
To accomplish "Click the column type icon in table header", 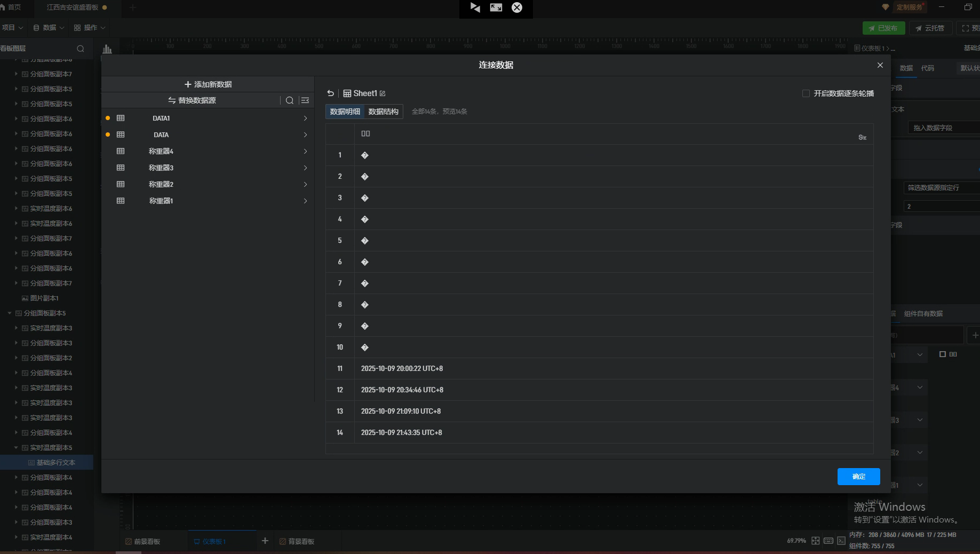I will 862,138.
